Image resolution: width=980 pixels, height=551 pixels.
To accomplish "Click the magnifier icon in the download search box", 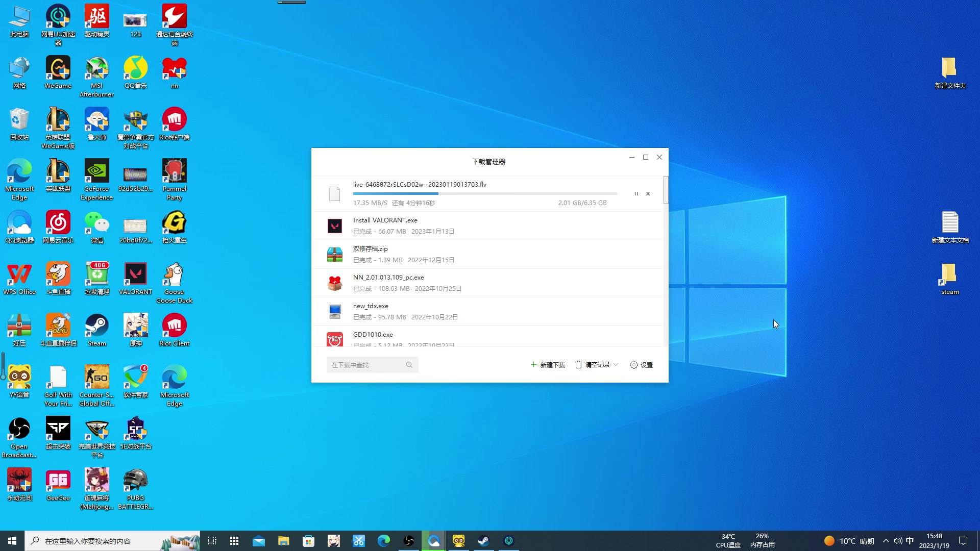I will (x=409, y=365).
